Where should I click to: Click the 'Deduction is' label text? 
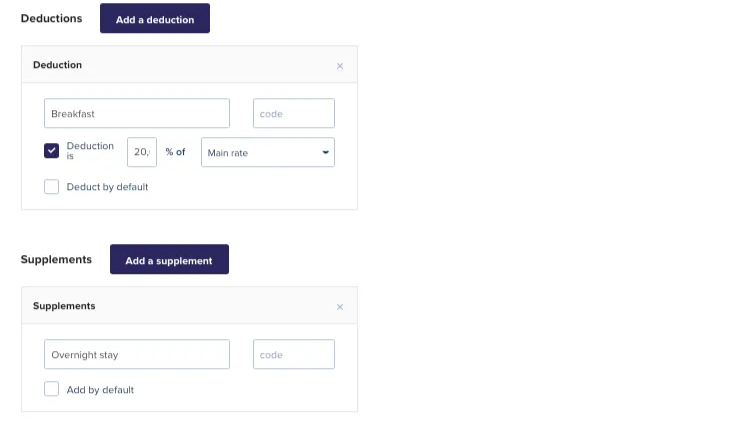click(90, 151)
